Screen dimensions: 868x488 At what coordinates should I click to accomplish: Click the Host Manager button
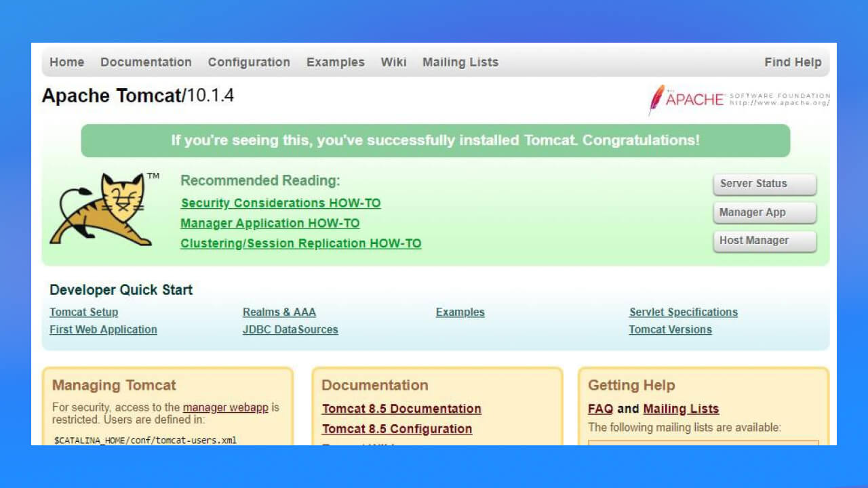764,241
